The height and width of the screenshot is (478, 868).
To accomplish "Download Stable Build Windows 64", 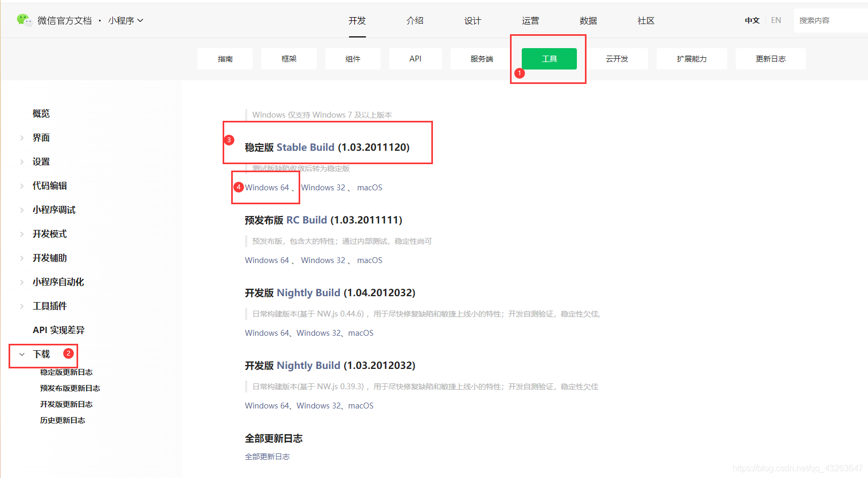I will [267, 188].
